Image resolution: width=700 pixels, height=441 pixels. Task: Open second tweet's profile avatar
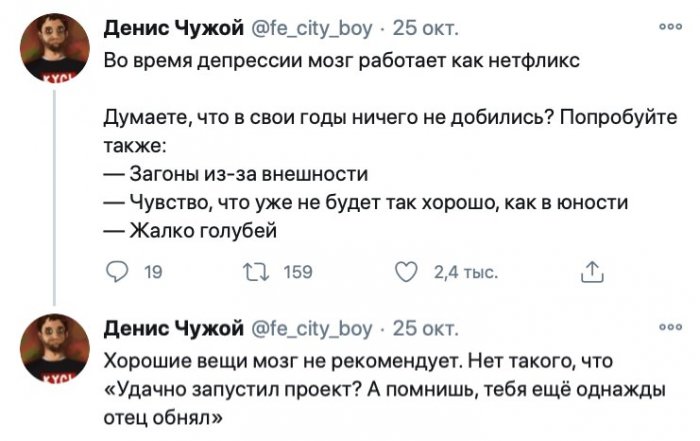point(56,345)
